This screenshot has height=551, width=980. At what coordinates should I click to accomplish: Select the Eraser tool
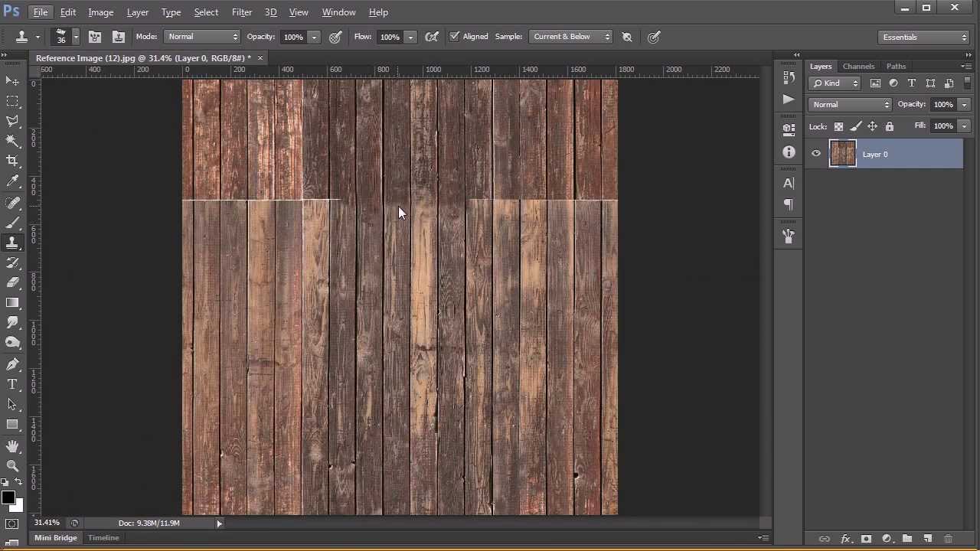point(12,282)
